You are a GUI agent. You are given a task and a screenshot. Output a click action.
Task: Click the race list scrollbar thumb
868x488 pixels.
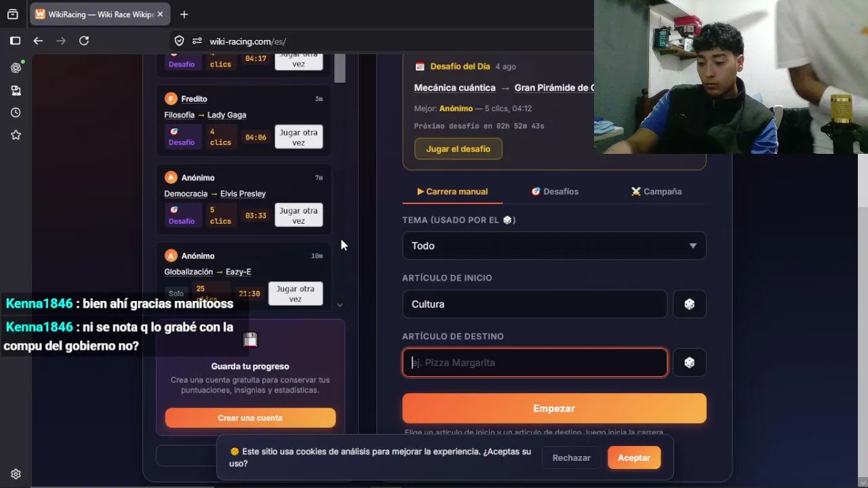(340, 68)
